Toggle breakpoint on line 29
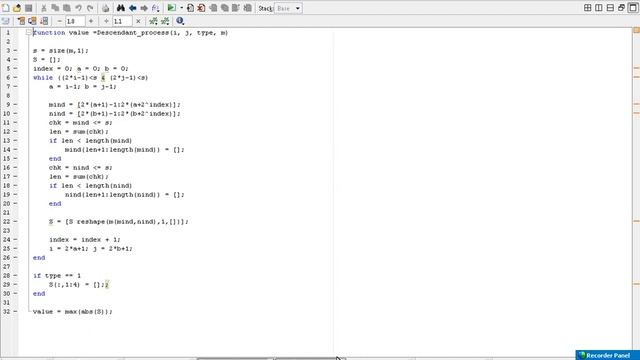 [x=15, y=284]
